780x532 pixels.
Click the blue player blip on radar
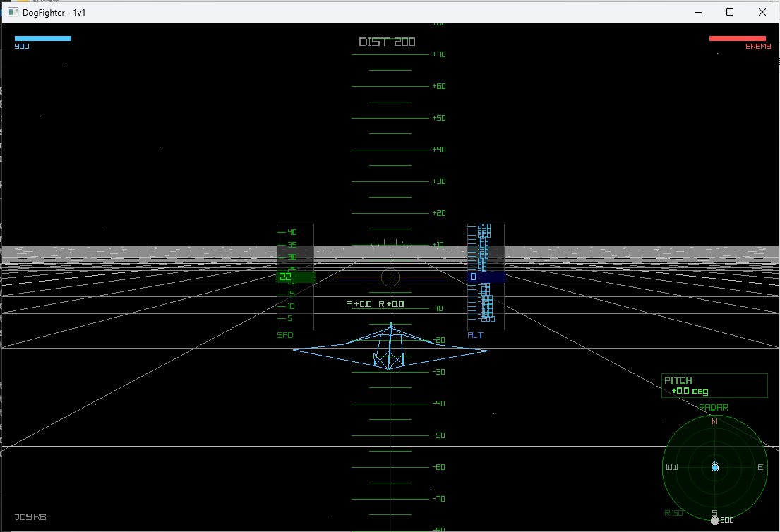tap(715, 467)
